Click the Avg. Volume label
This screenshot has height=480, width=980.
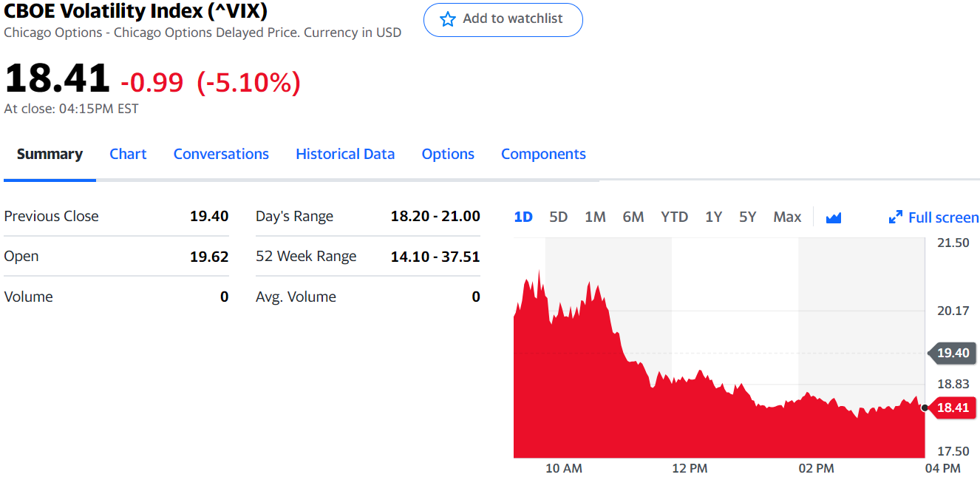coord(296,297)
